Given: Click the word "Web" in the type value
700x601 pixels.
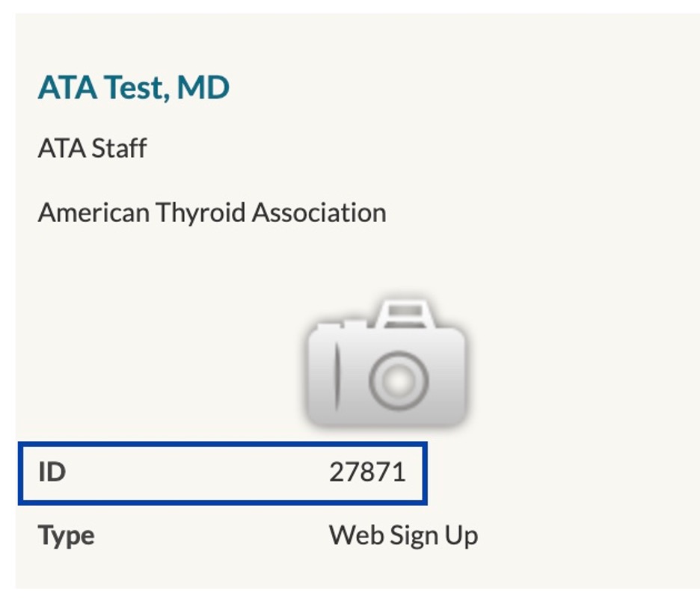Looking at the screenshot, I should coord(354,535).
